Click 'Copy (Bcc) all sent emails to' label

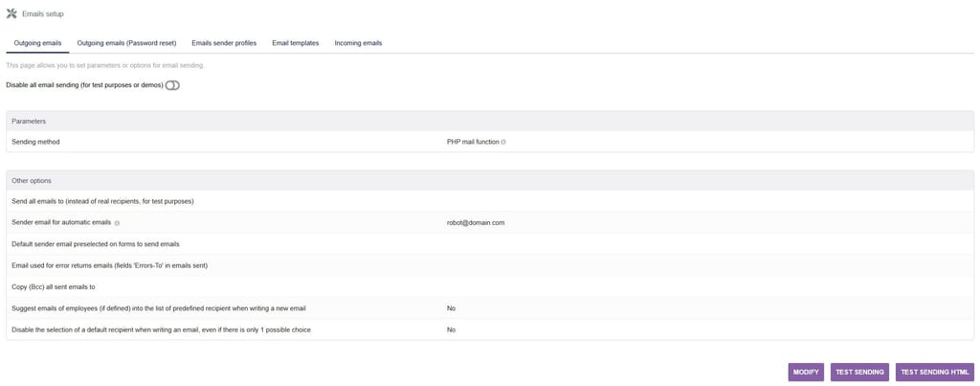coord(54,286)
